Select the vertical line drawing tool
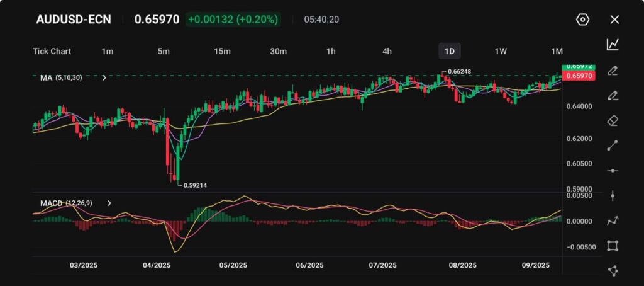The image size is (644, 286). pos(613,195)
